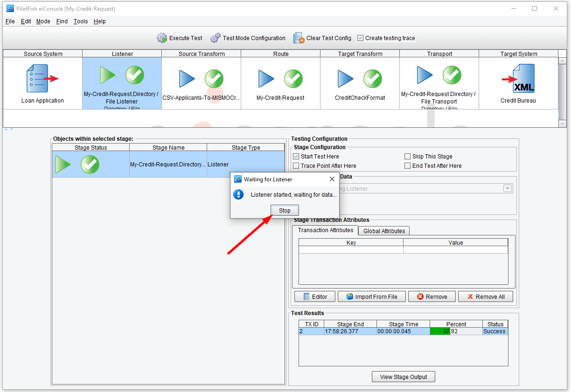Click the Source Transform play arrow
The image size is (571, 392).
coord(187,79)
